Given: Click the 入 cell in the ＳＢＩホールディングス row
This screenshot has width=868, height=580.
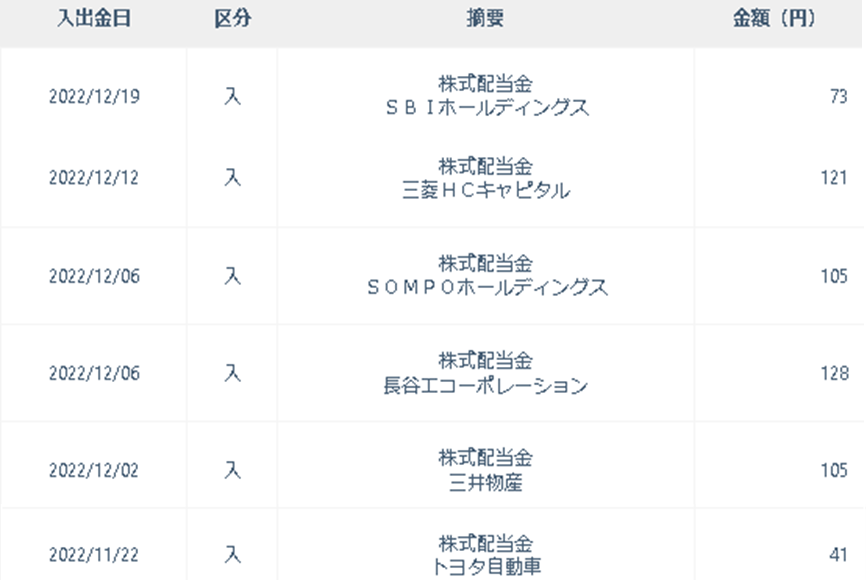Looking at the screenshot, I should coord(232,97).
